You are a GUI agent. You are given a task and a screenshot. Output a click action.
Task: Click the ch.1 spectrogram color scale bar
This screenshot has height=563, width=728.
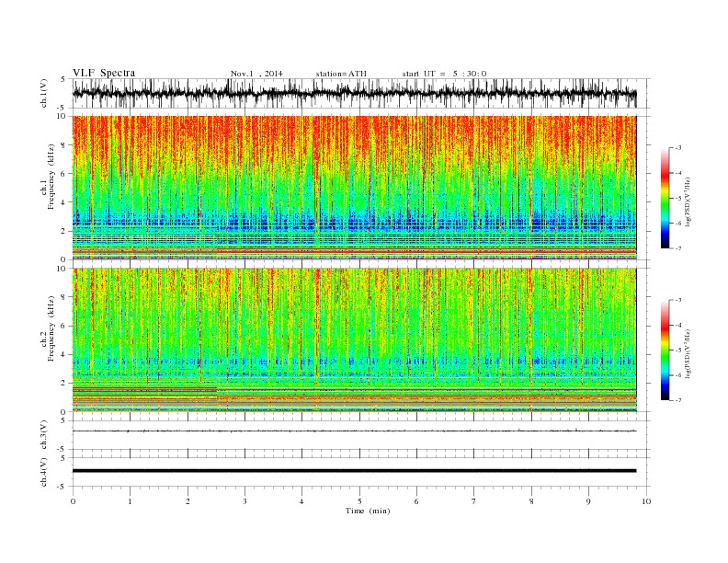point(665,198)
